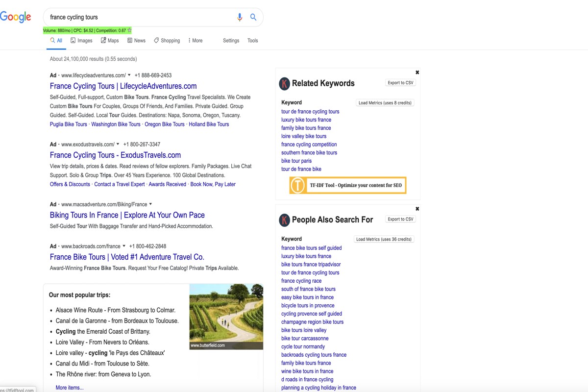Click Holland Bike Tours sitelink
Viewport: 588px width, 392px height.
coord(209,124)
